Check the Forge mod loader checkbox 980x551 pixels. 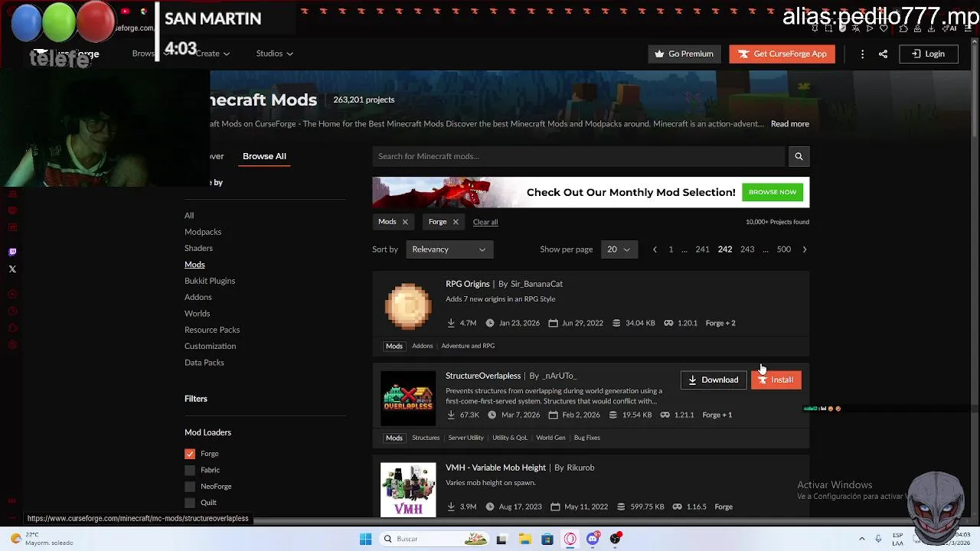(190, 454)
